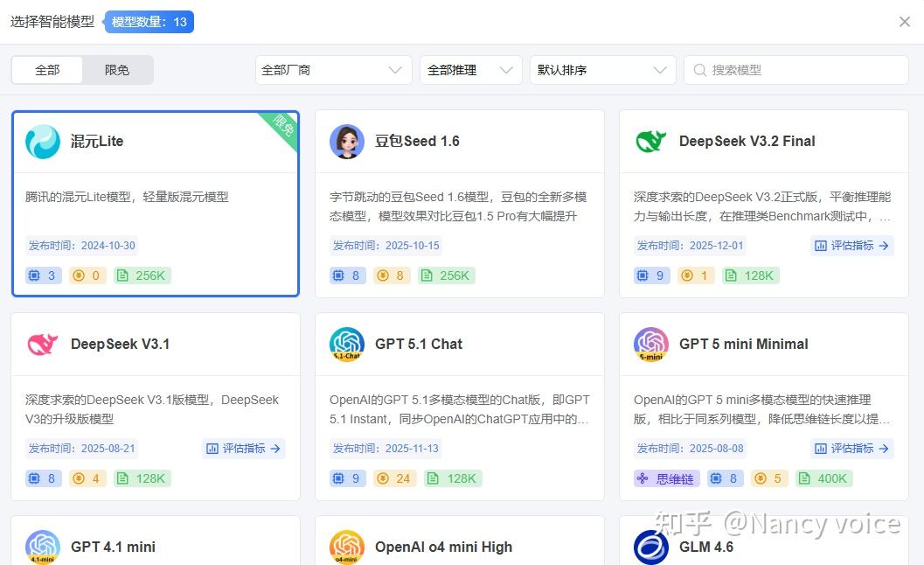Screen dimensions: 924x565
Task: Click 发布时间: 2025-10-15 on 豆包Seed 1.6
Action: 386,246
